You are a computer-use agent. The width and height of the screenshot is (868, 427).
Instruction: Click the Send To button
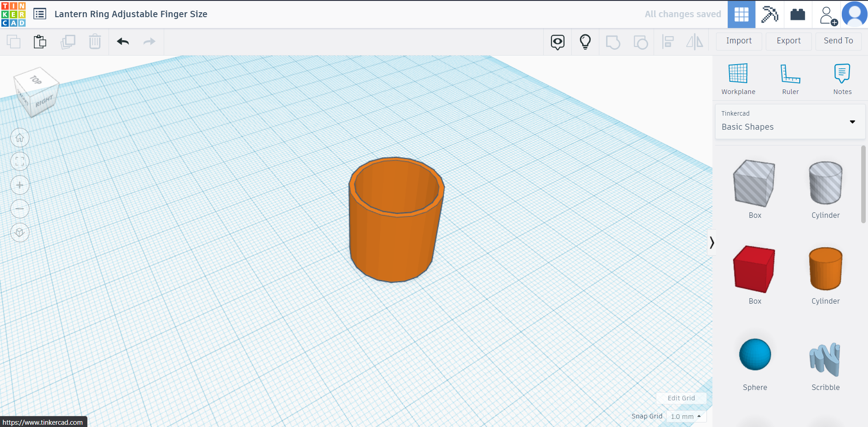point(839,41)
